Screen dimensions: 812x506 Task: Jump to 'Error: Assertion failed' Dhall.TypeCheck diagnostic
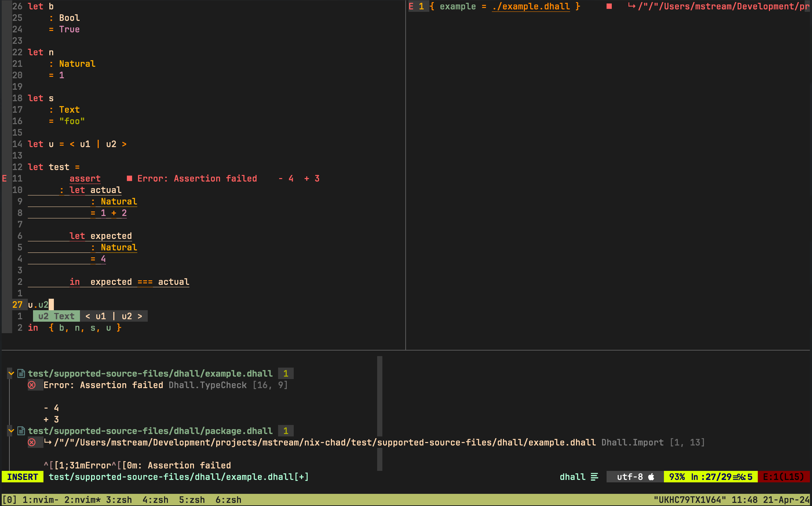click(x=165, y=385)
